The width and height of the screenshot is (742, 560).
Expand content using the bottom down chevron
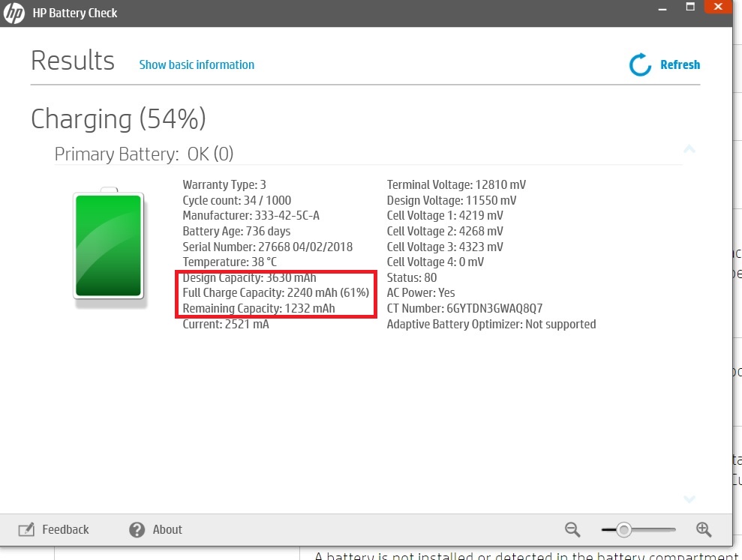pos(689,499)
